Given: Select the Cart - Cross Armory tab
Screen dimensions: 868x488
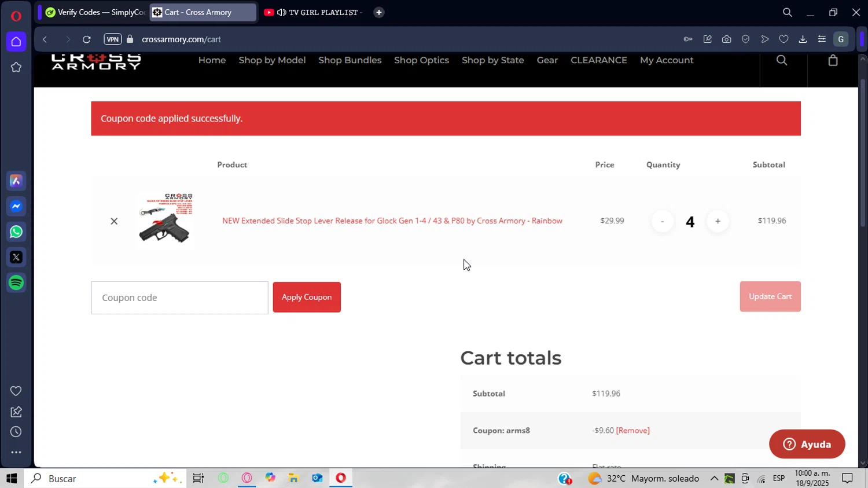Looking at the screenshot, I should 203,12.
